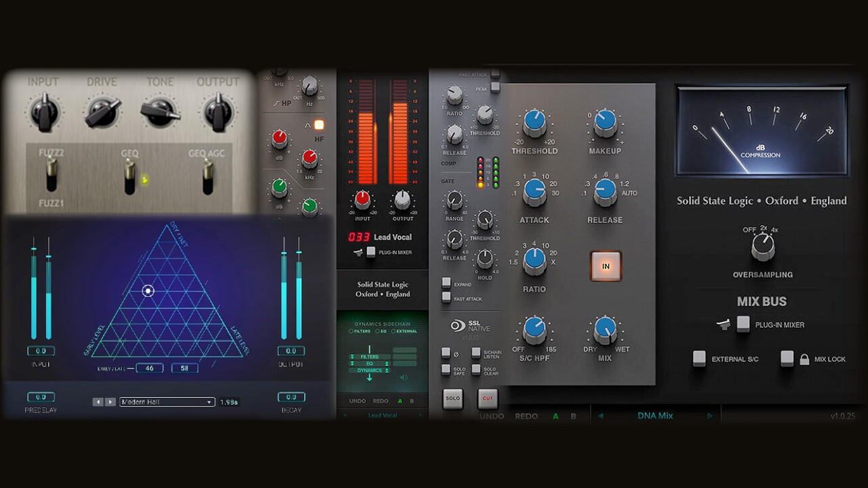The width and height of the screenshot is (868, 488).
Task: Open the DNA Mix preset menu
Action: [655, 415]
